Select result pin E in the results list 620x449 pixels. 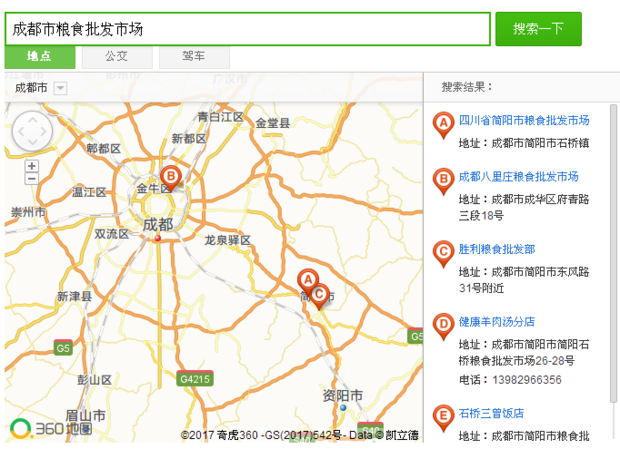[443, 417]
